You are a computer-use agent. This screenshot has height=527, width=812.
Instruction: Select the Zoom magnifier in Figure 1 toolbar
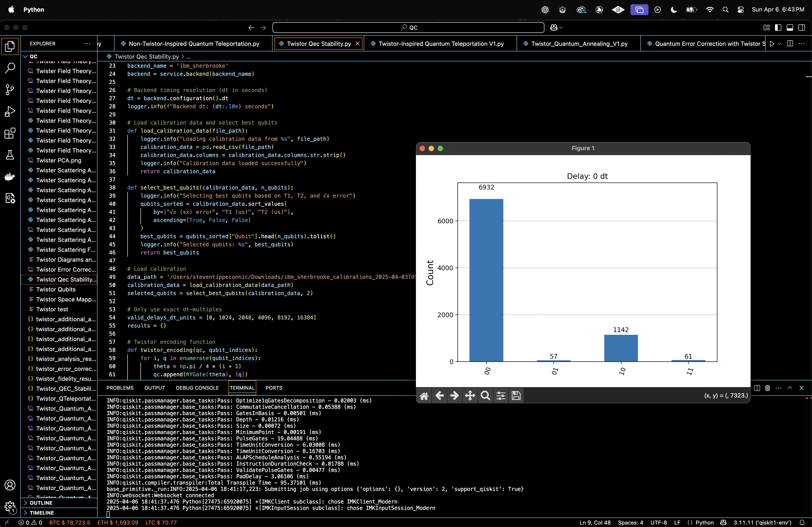485,395
